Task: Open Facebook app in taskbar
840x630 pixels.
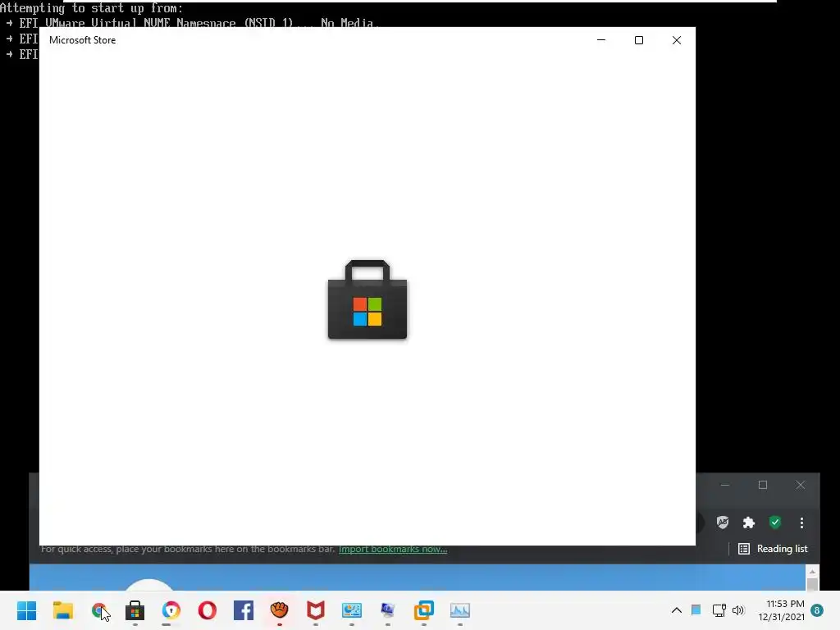Action: click(243, 610)
